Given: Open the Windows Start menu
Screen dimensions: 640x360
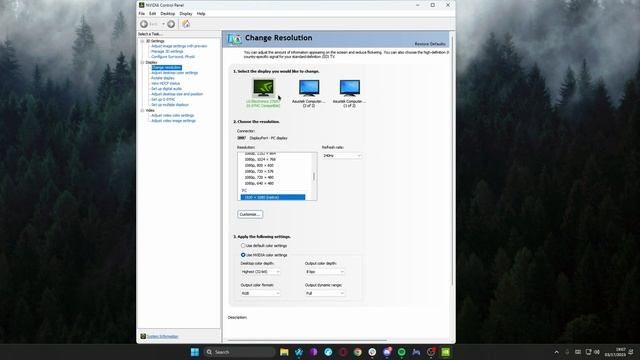Looking at the screenshot, I should point(195,352).
